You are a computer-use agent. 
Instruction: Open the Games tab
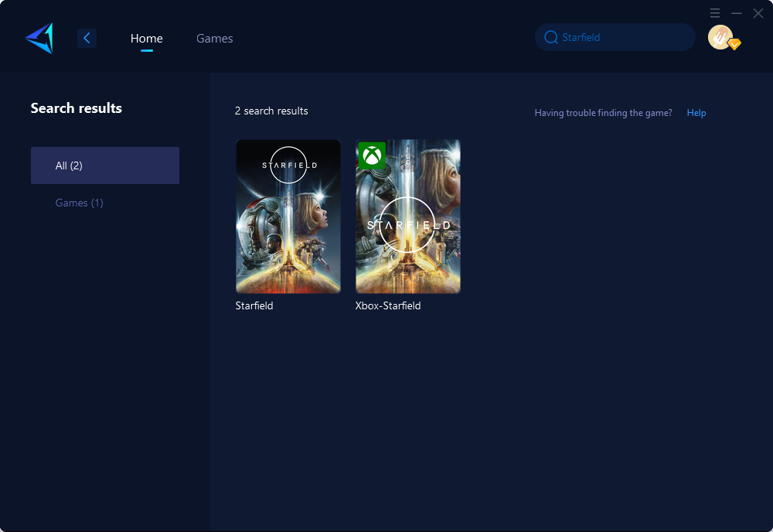[x=214, y=38]
